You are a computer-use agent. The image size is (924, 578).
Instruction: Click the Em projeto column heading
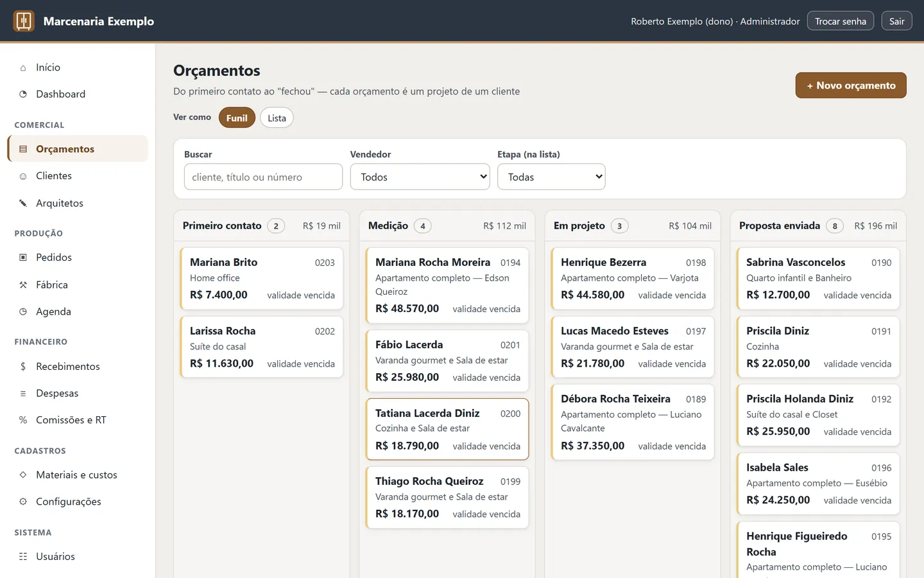tap(579, 226)
